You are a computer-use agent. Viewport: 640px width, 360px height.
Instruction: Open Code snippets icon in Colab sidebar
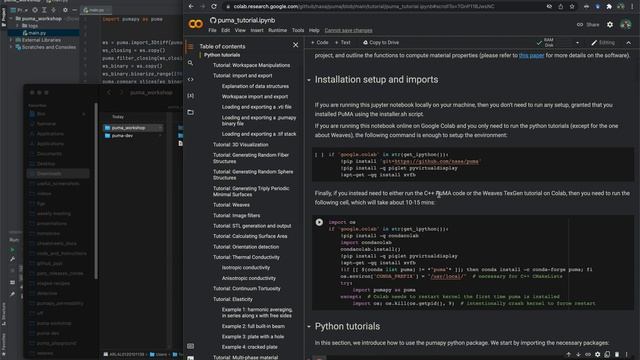pos(190,79)
